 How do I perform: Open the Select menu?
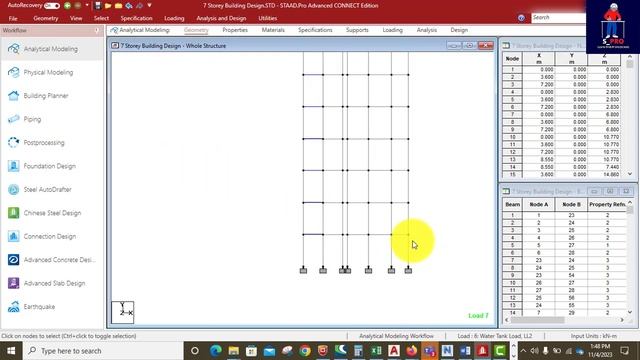pos(101,18)
